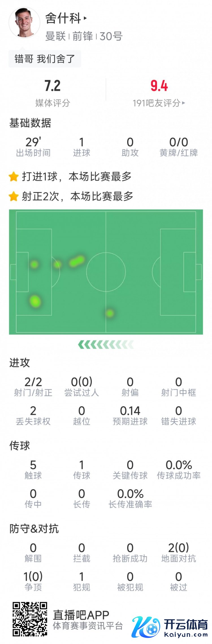Select the 7.2 媒体评分 score
The image size is (212, 644).
[x=53, y=86]
